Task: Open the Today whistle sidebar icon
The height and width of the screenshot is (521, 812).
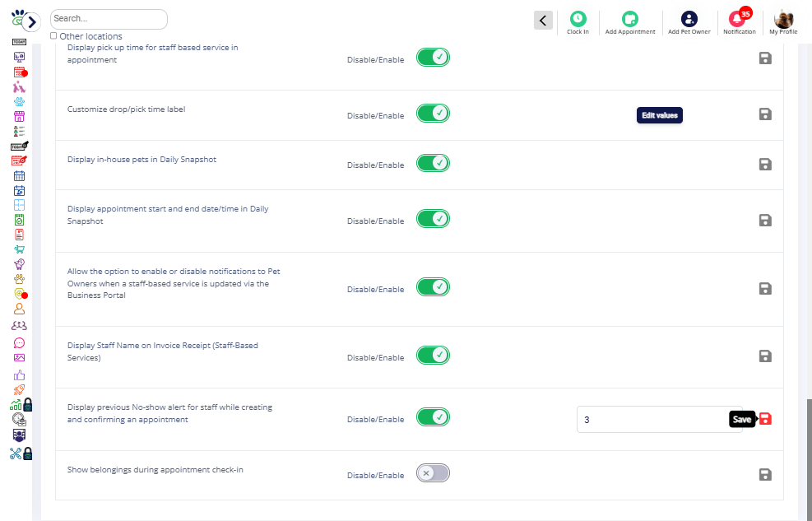Action: pyautogui.click(x=19, y=146)
